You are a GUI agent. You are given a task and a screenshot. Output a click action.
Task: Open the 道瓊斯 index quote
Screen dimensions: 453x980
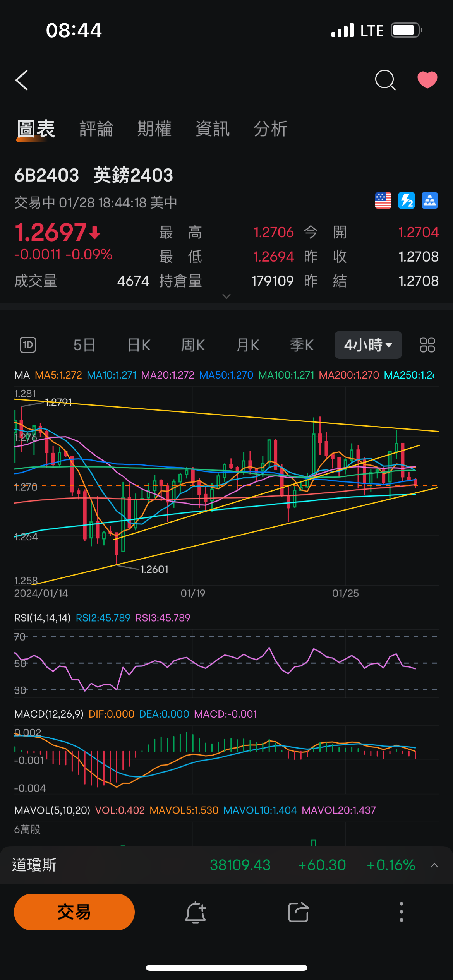pos(226,865)
